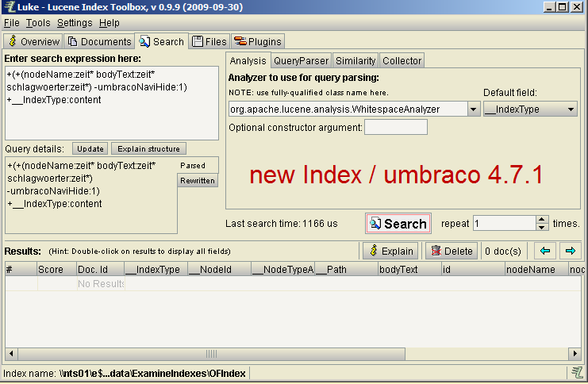588x384 pixels.
Task: Click the __NodeId column header
Action: 219,269
